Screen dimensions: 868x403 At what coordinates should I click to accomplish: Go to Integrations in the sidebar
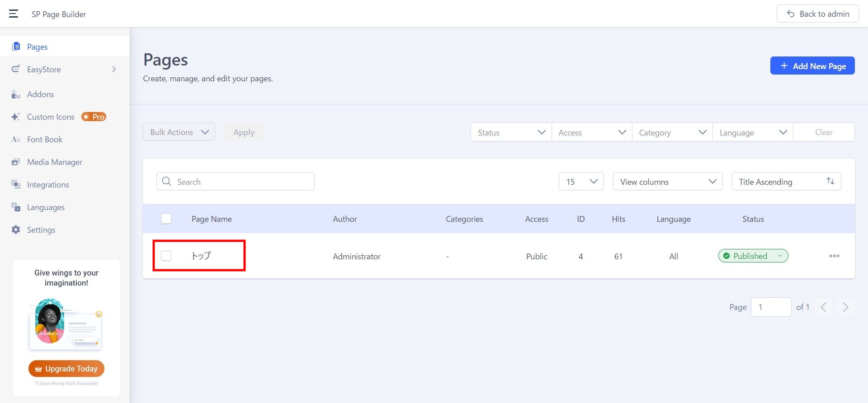(x=48, y=185)
